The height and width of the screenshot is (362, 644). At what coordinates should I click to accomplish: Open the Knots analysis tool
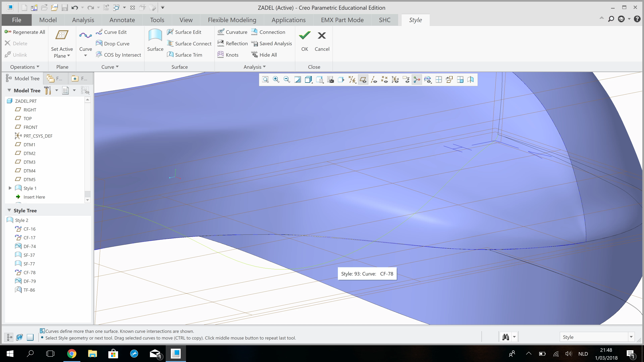[228, 55]
